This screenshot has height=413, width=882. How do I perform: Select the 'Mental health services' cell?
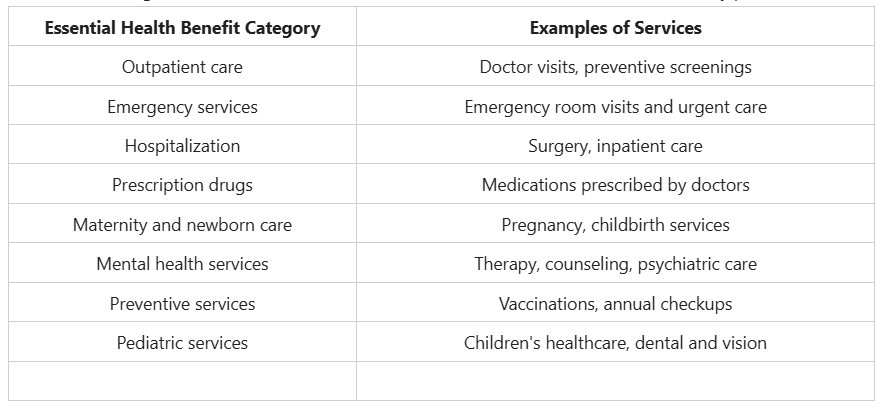point(182,264)
